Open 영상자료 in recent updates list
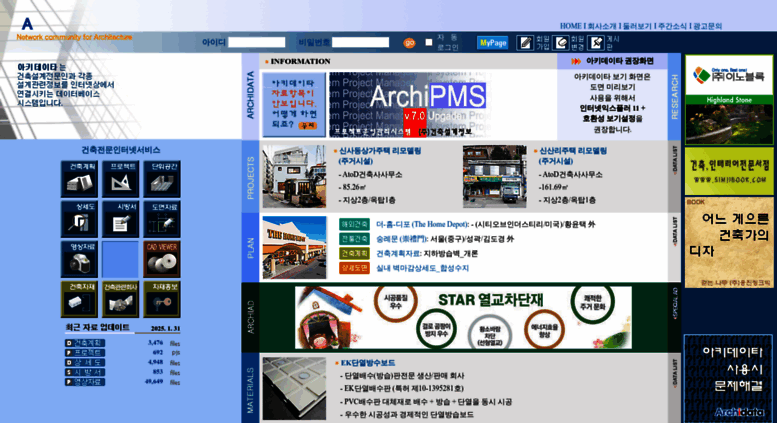This screenshot has width=777, height=423. [x=85, y=382]
